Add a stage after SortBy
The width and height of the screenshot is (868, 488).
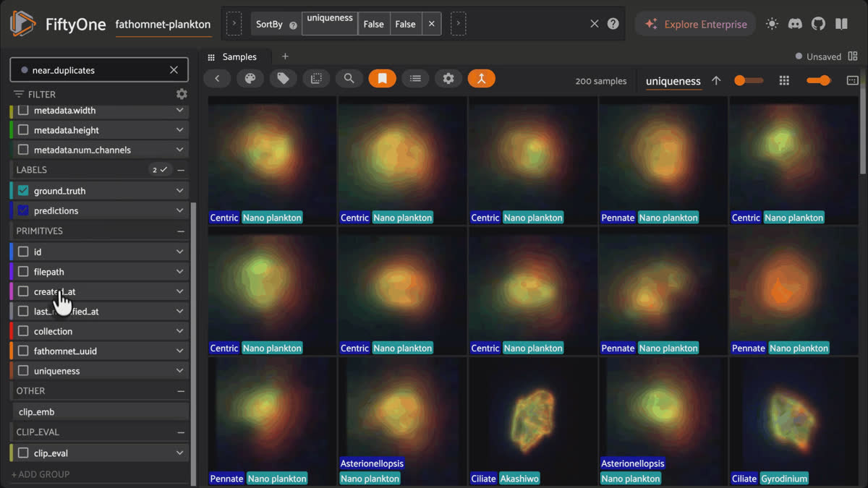[459, 24]
